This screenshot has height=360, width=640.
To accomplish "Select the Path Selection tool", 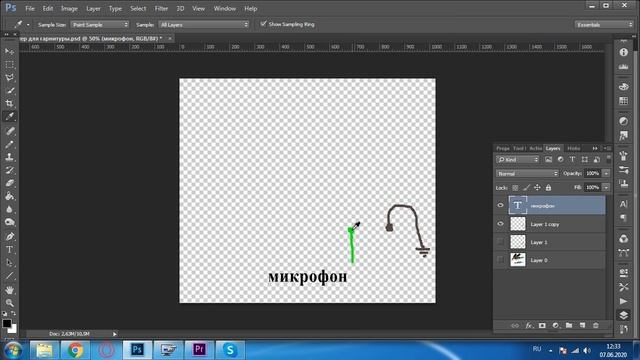I will 9,263.
